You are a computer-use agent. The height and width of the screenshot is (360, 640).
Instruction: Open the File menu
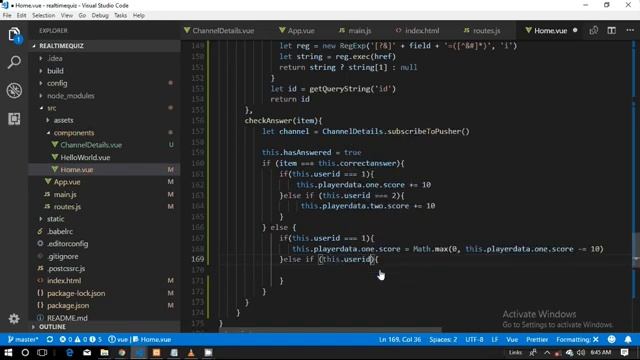[7, 16]
